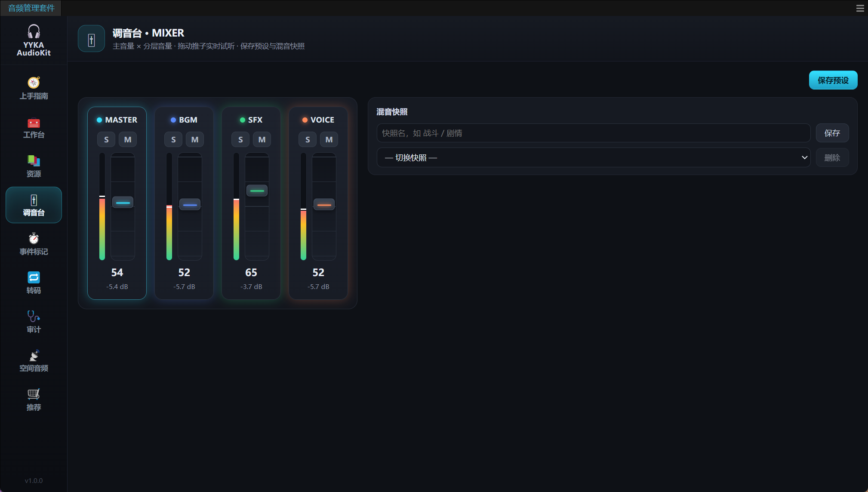Click the MASTER channel label
The height and width of the screenshot is (492, 868).
tap(121, 120)
